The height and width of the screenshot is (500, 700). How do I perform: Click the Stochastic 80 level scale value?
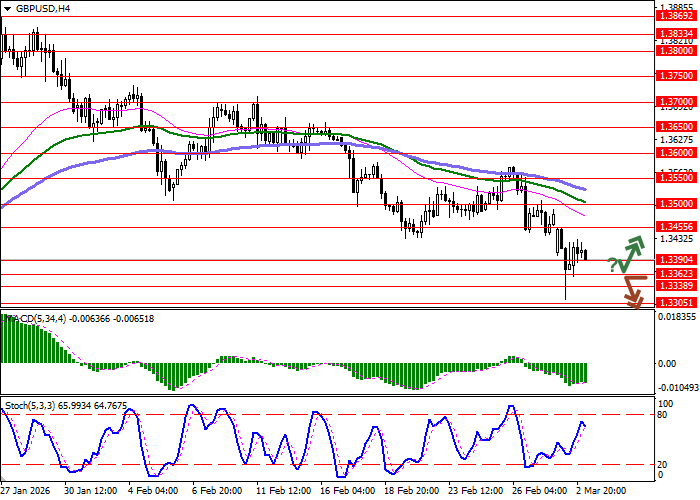point(662,414)
